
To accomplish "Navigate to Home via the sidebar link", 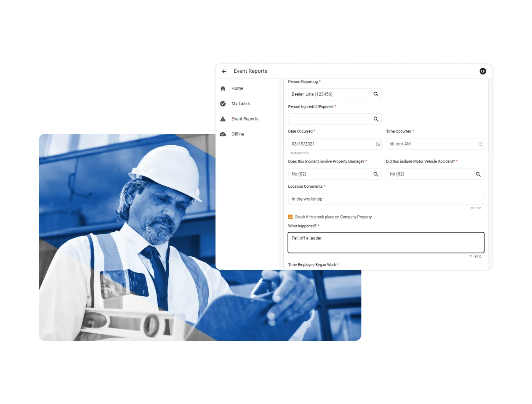I will pos(237,88).
